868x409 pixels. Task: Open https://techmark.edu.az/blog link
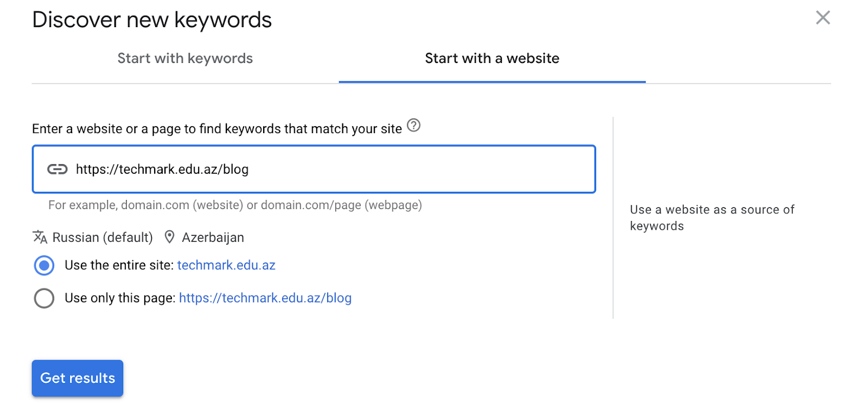265,298
